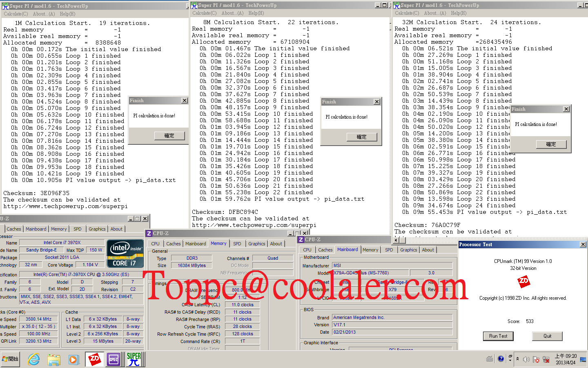Click the processor name 'Intel Core i7 3970X'
This screenshot has width=588, height=368.
tap(62, 242)
